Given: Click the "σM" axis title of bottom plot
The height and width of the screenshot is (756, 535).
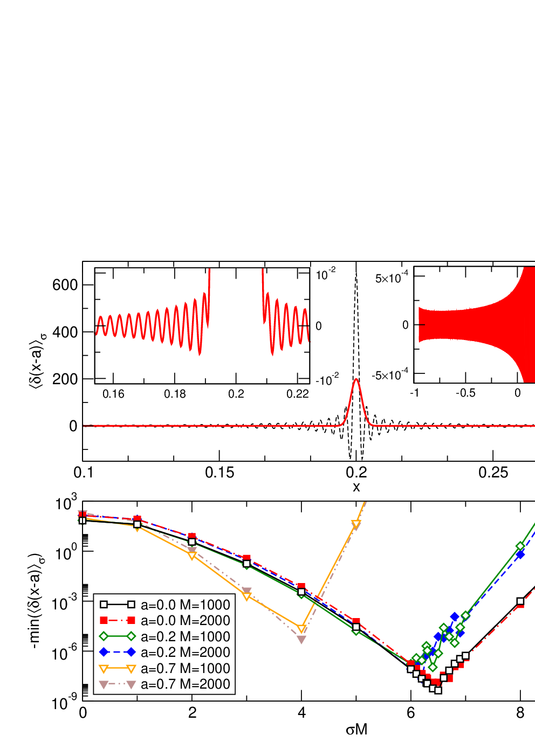Looking at the screenshot, I should (356, 730).
